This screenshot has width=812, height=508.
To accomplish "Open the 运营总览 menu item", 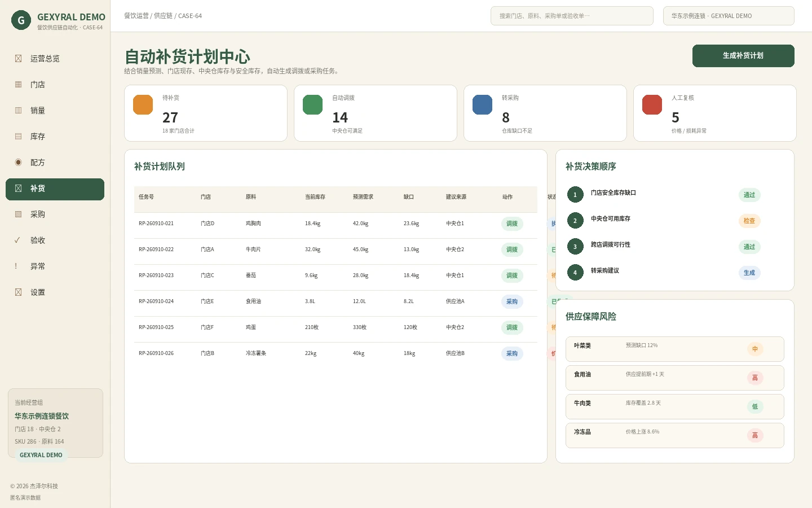I will pos(55,59).
